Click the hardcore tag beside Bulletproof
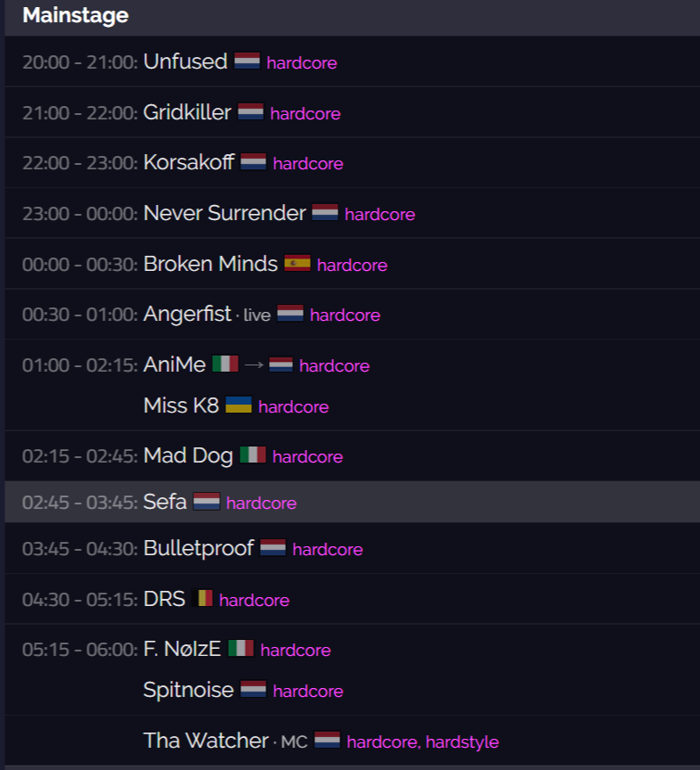The image size is (700, 770). [328, 550]
